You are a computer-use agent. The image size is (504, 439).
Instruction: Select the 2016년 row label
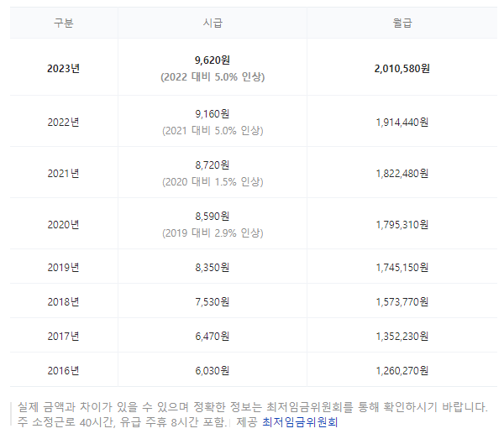pyautogui.click(x=63, y=371)
